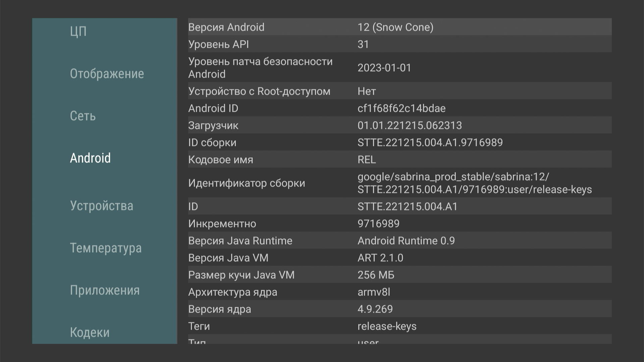The height and width of the screenshot is (362, 644).
Task: Click the Версия Android row
Action: 399,27
